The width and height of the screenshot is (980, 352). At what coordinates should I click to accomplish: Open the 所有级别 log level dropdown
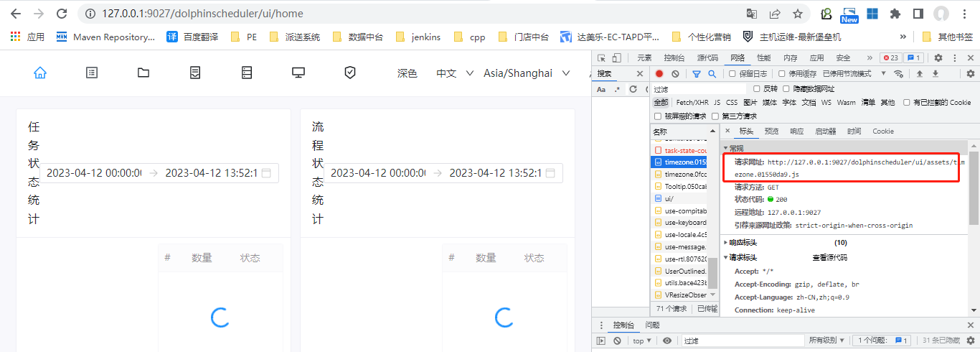click(827, 341)
